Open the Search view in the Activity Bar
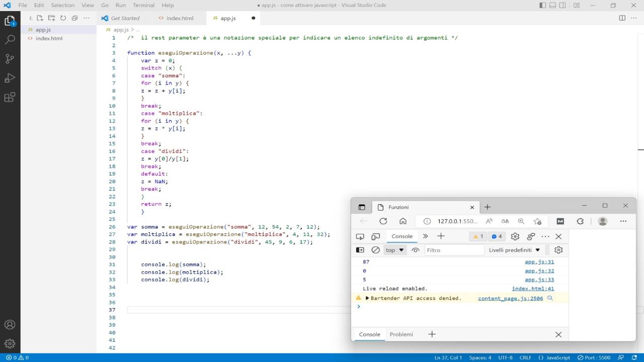The width and height of the screenshot is (644, 362). [x=10, y=39]
